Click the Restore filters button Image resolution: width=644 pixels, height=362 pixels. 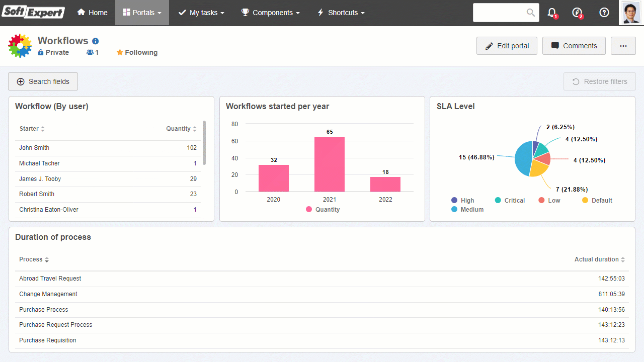600,81
